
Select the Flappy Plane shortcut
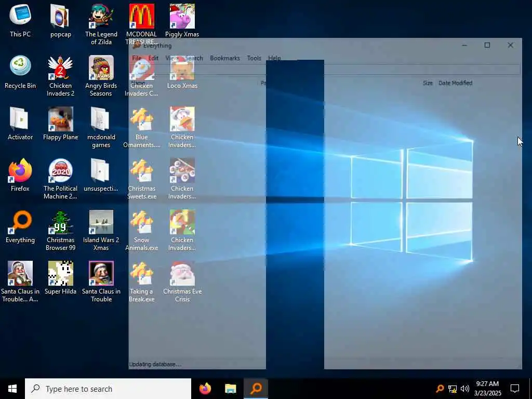[60, 124]
